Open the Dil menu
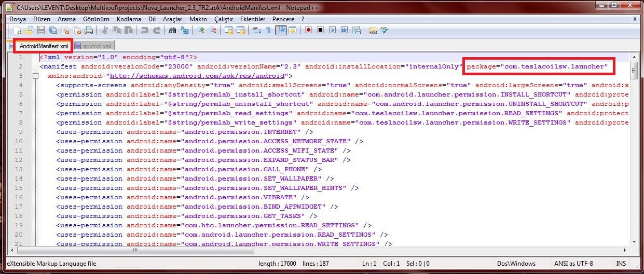The height and width of the screenshot is (274, 644). 152,19
